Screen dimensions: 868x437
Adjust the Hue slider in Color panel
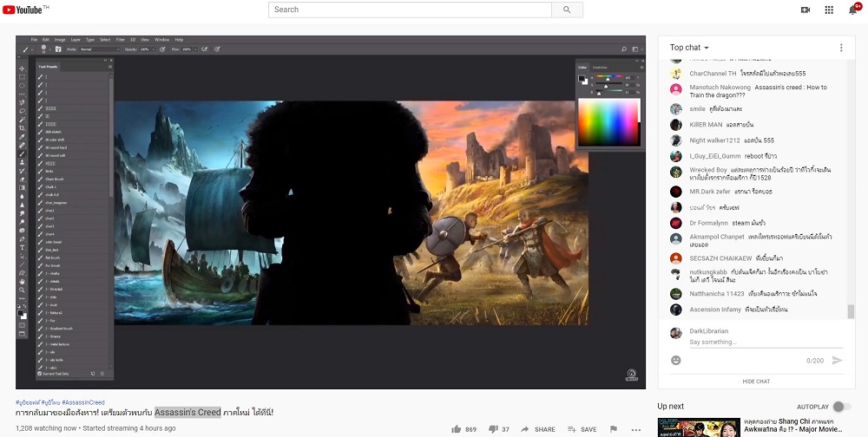(608, 79)
